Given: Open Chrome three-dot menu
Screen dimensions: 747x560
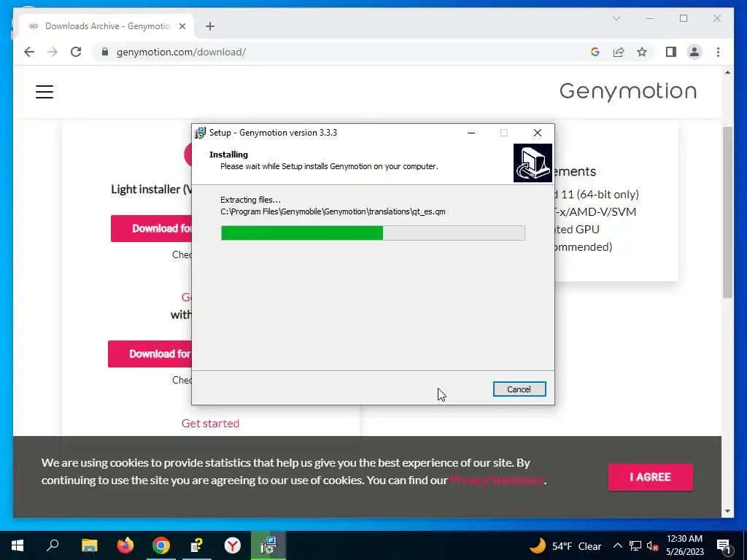Looking at the screenshot, I should click(718, 52).
